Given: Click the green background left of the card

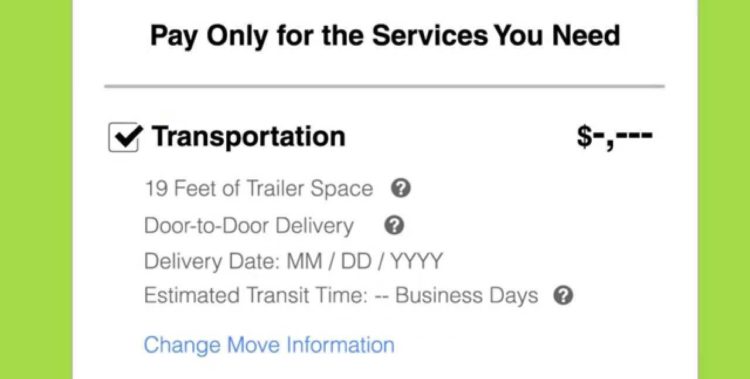Looking at the screenshot, I should click(x=36, y=190).
